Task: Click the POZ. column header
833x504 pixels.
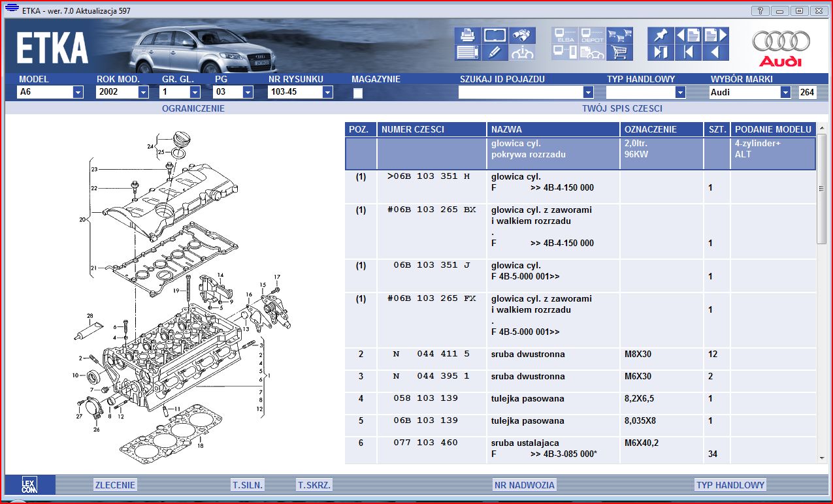Action: (361, 129)
